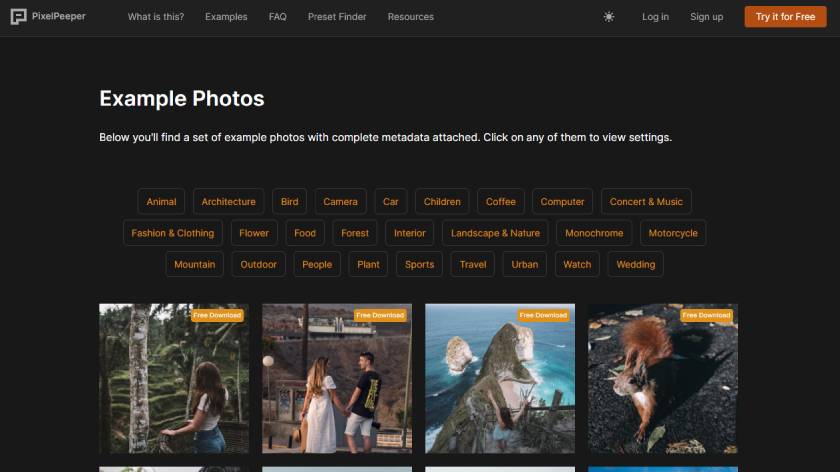Viewport: 840px width, 472px height.
Task: Click the PixelPeeper logo icon
Action: coord(18,17)
